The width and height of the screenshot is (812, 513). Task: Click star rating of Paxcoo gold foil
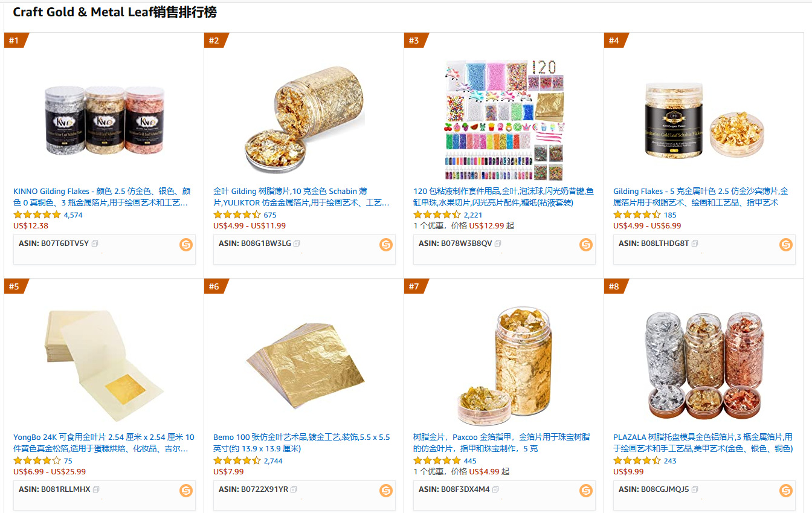tap(437, 461)
